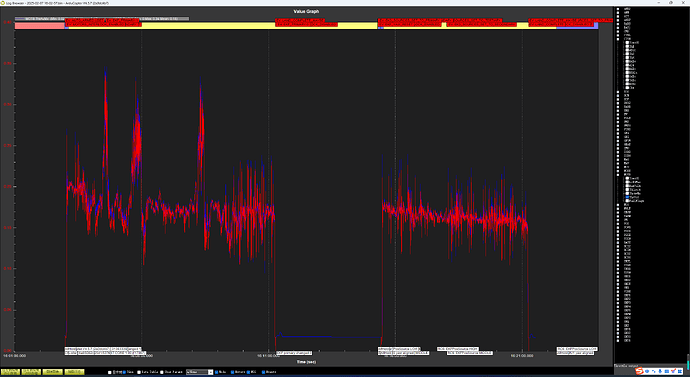Toggle the Mode checkbox in bottom bar
Screen dimensions: 690x377
[x=217, y=372]
